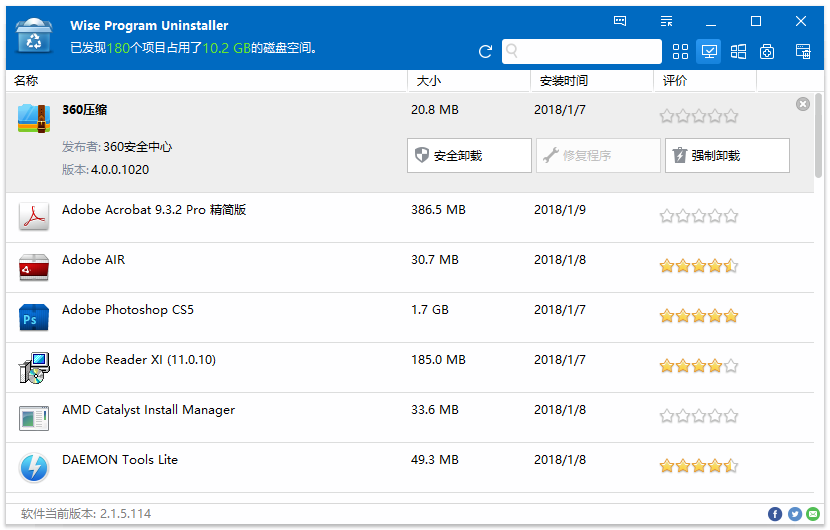
Task: Click the AMD Catalyst Install Manager icon
Action: click(x=34, y=418)
